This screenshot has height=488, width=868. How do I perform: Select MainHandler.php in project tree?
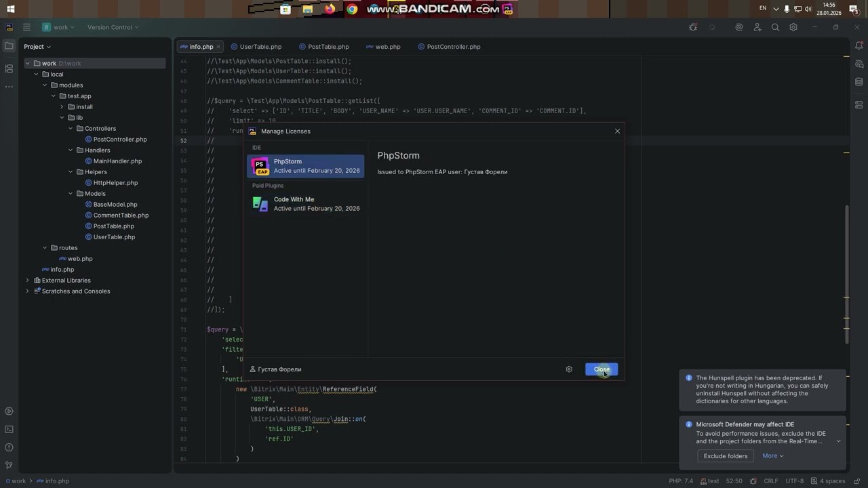pyautogui.click(x=117, y=161)
